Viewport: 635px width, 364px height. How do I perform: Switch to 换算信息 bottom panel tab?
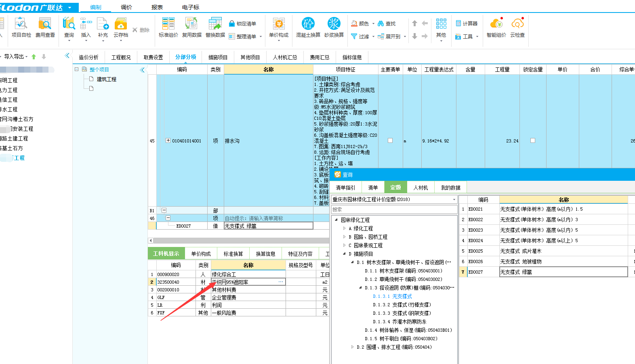point(265,253)
